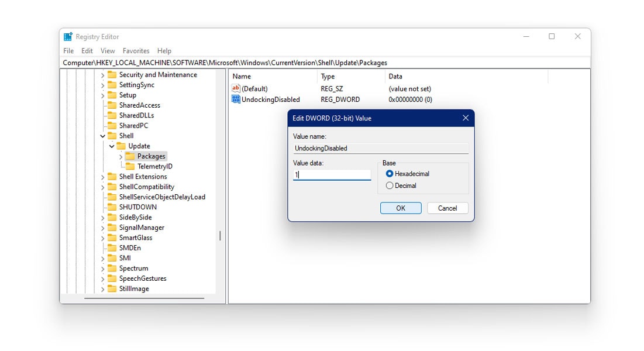Click the Update folder icon
Viewport: 644px width, 351px height.
coord(121,146)
